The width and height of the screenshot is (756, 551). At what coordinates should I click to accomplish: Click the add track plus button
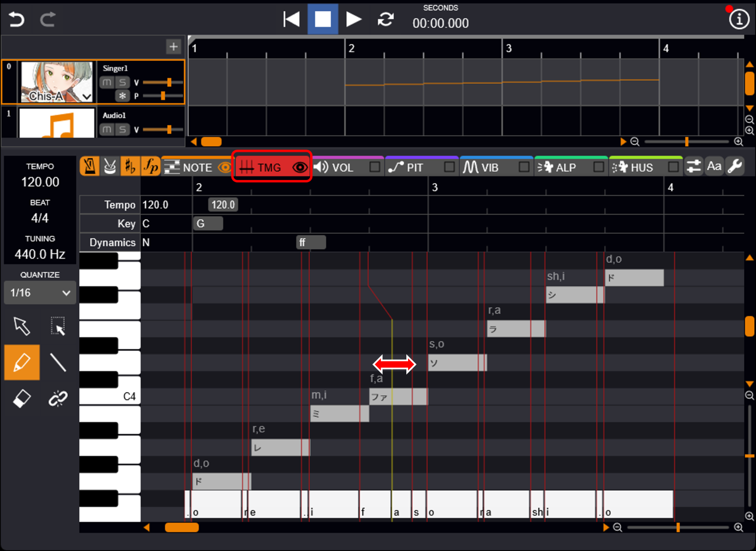[173, 47]
